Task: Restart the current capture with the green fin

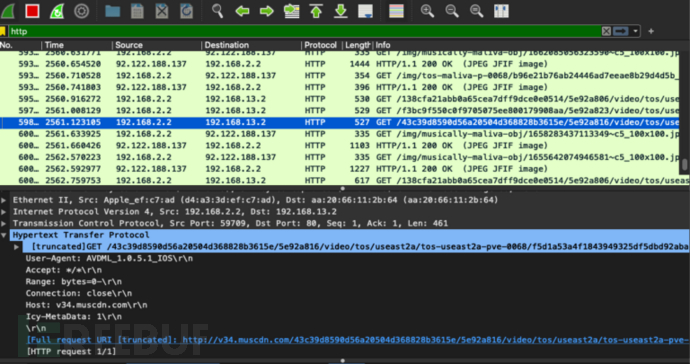Action: 57,11
